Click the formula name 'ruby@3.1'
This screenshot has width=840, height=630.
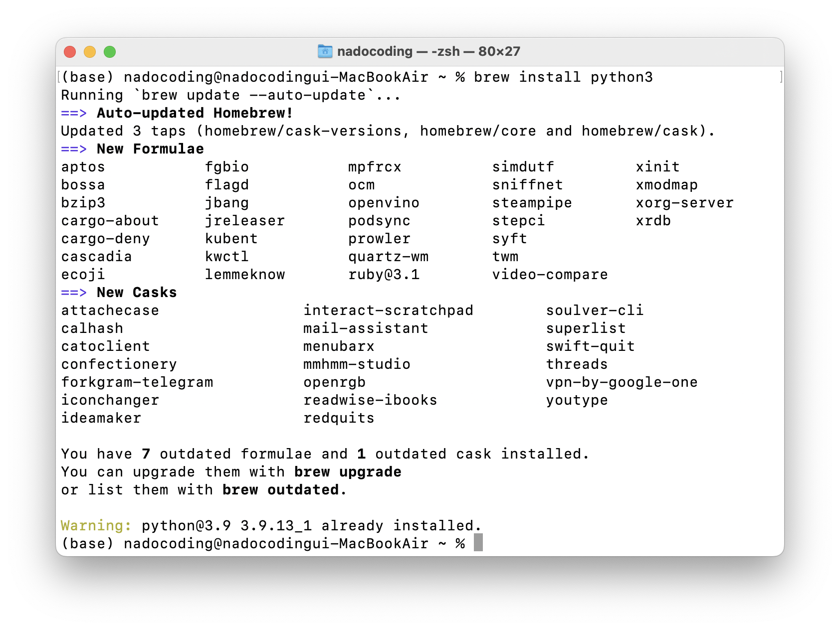[384, 275]
